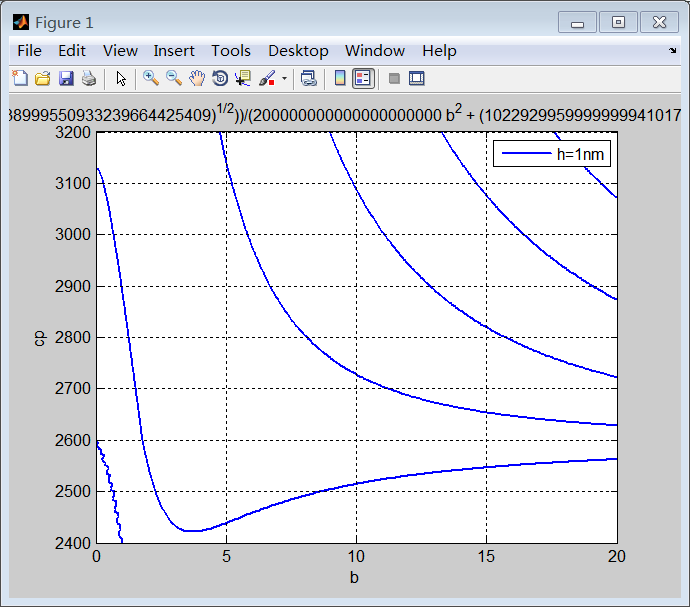Click the h=1nm legend box
Image resolution: width=690 pixels, height=607 pixels.
tap(553, 154)
